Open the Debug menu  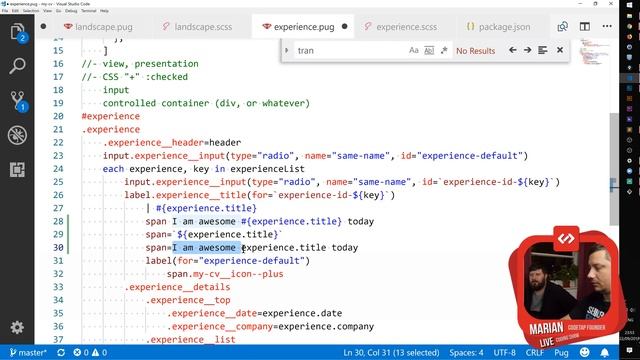[71, 11]
